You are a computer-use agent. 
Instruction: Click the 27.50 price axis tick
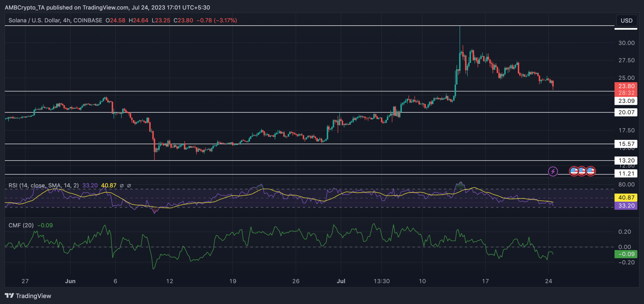tap(626, 60)
